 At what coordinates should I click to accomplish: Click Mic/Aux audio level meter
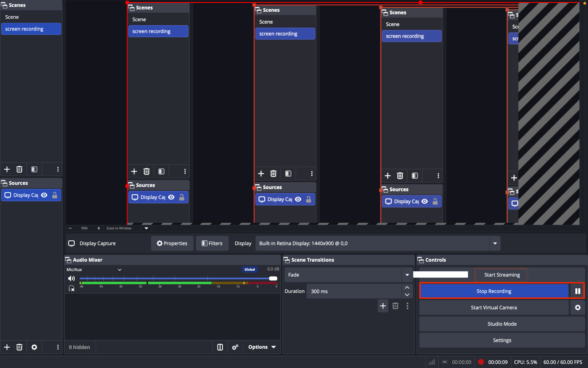[x=178, y=283]
